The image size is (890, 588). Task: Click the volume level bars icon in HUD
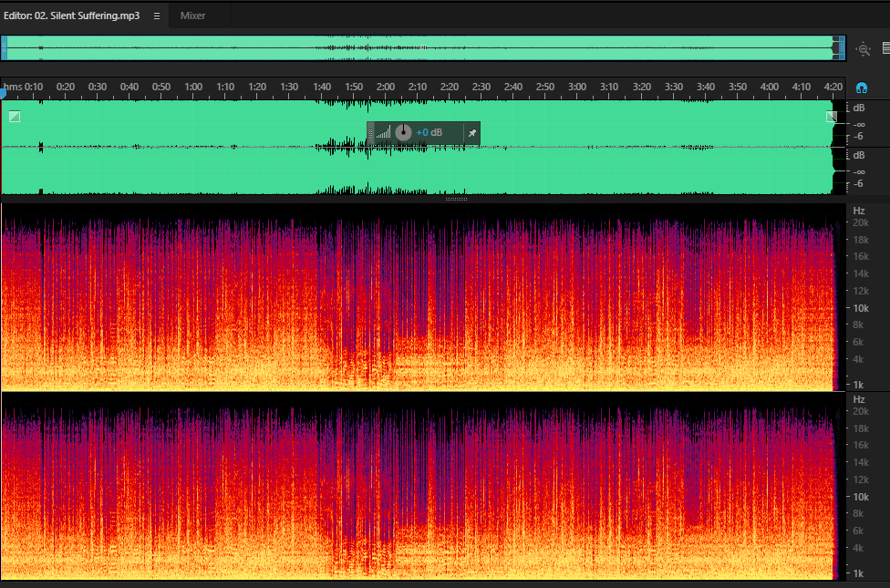pos(384,133)
